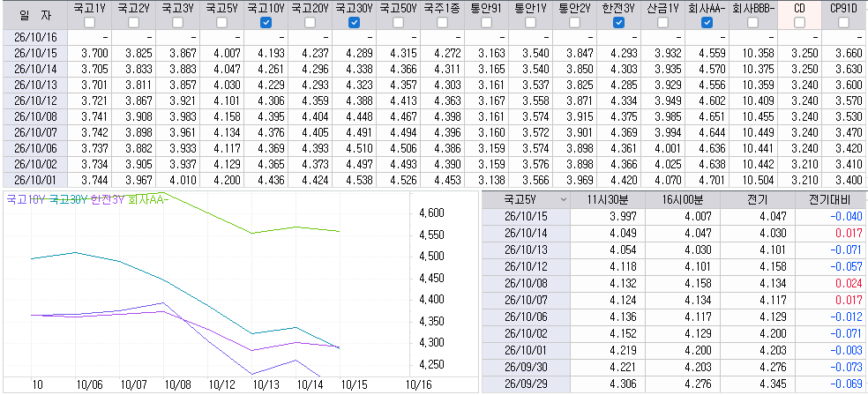Enable the 국고1Y checkbox
868x395 pixels.
[x=89, y=23]
